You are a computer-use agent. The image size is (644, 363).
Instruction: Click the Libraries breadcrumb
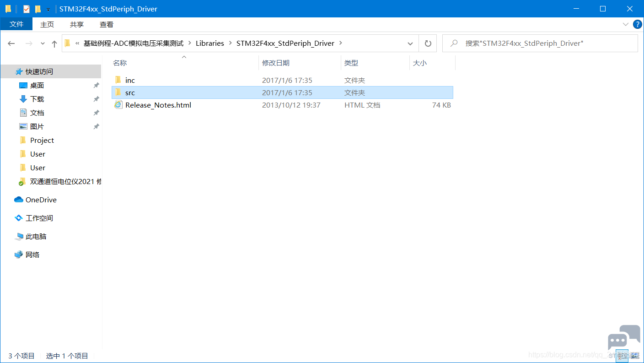click(210, 43)
